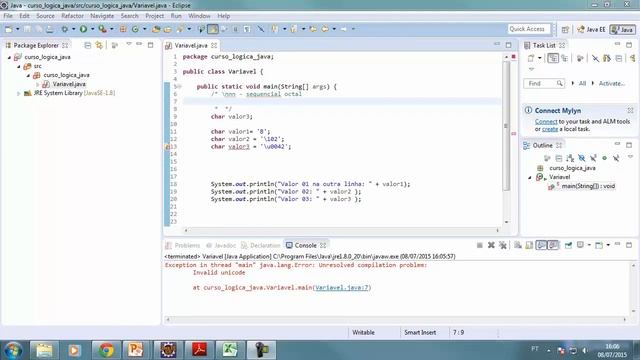Viewport: 640px width, 360px height.
Task: Expand the Variavel.java tree node
Action: [38, 84]
